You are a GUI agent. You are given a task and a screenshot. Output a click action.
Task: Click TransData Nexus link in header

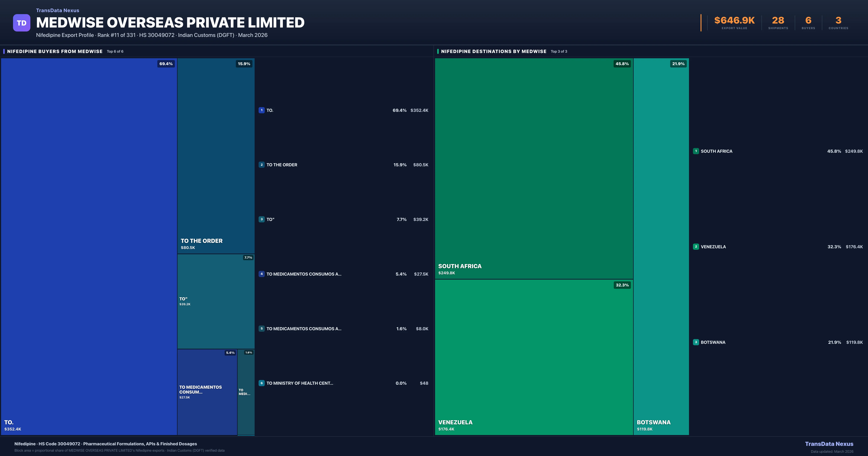click(58, 10)
